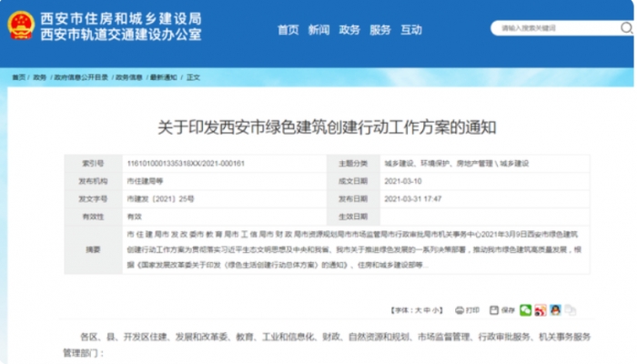Click 最新通知 breadcrumb link
The width and height of the screenshot is (637, 364).
pos(160,77)
